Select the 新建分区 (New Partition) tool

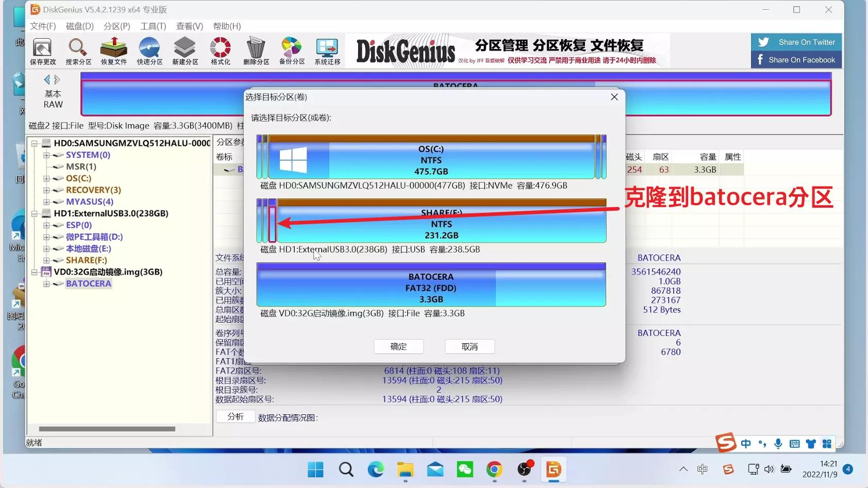[x=185, y=51]
